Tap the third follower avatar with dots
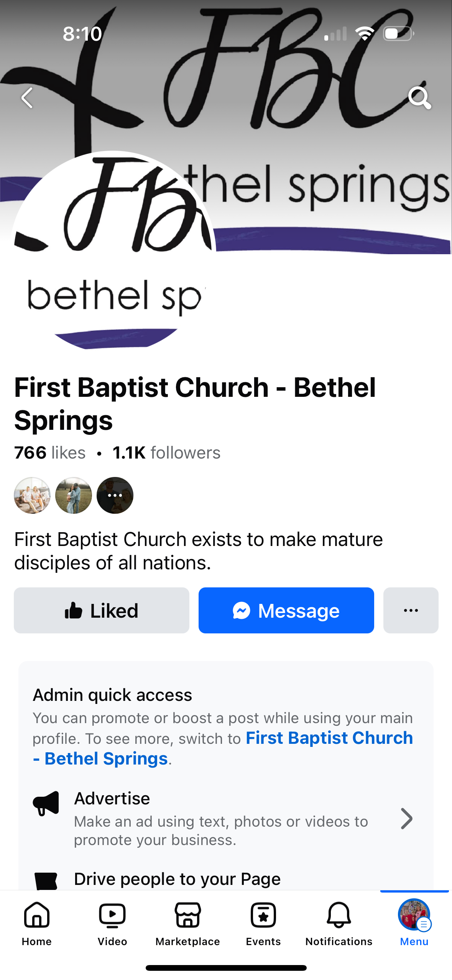The height and width of the screenshot is (980, 452). pos(115,495)
